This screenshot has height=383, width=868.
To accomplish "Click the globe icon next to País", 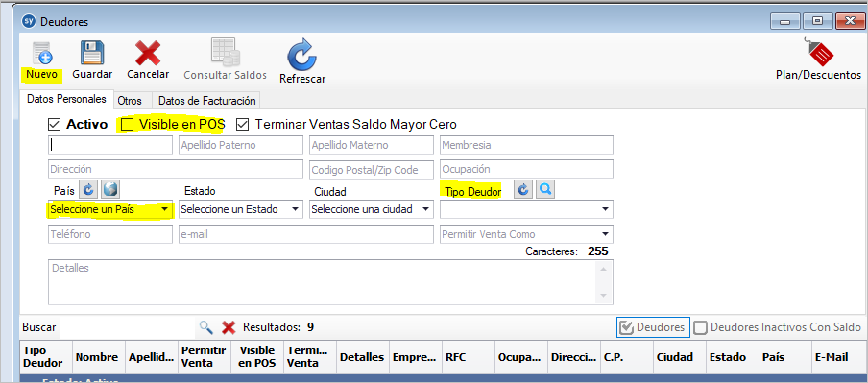I will (110, 190).
